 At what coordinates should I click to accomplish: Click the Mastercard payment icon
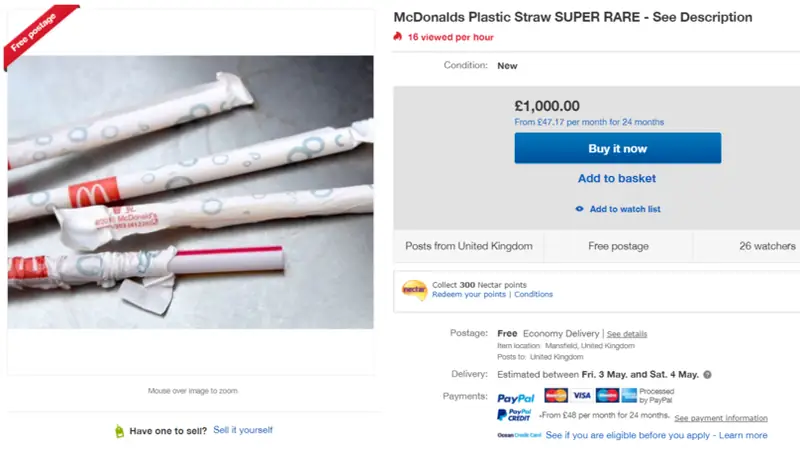(x=556, y=395)
